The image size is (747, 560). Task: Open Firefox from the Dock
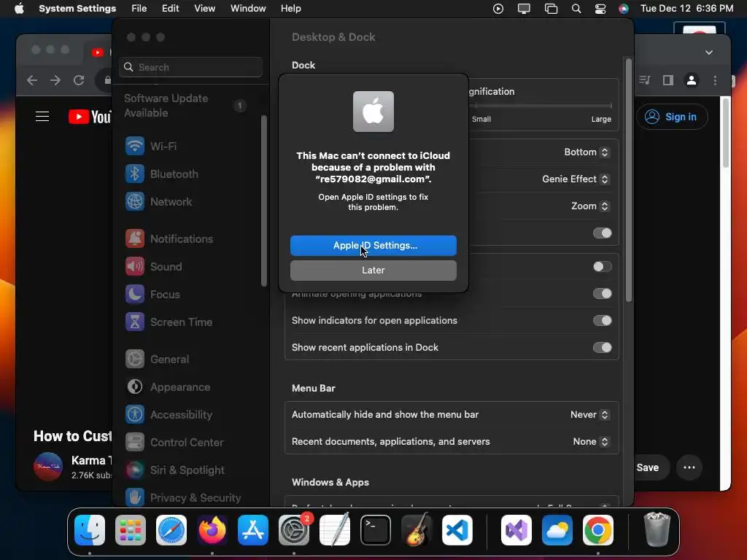coord(212,529)
